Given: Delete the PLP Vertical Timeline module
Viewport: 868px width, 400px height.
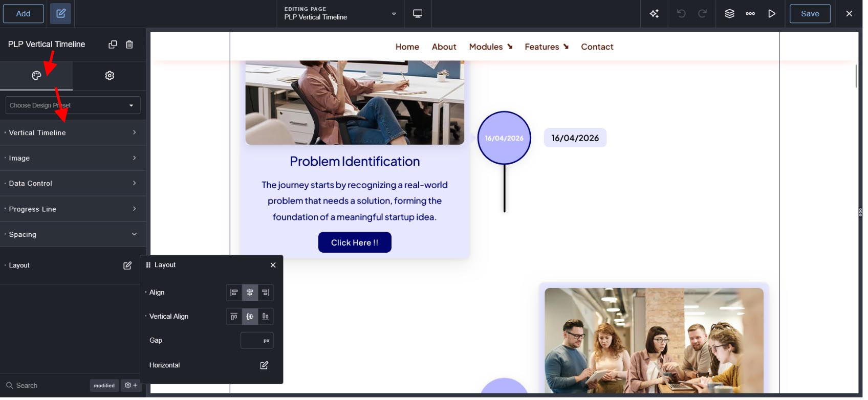Looking at the screenshot, I should (x=130, y=45).
